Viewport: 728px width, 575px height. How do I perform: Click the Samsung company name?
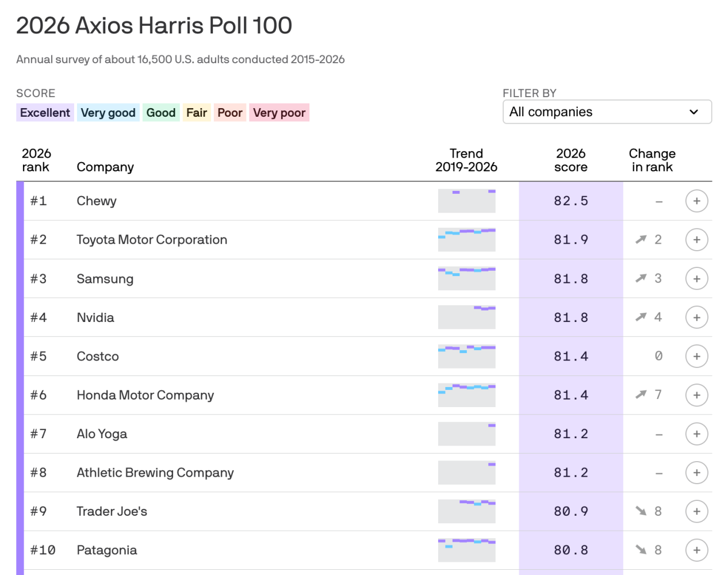click(105, 279)
